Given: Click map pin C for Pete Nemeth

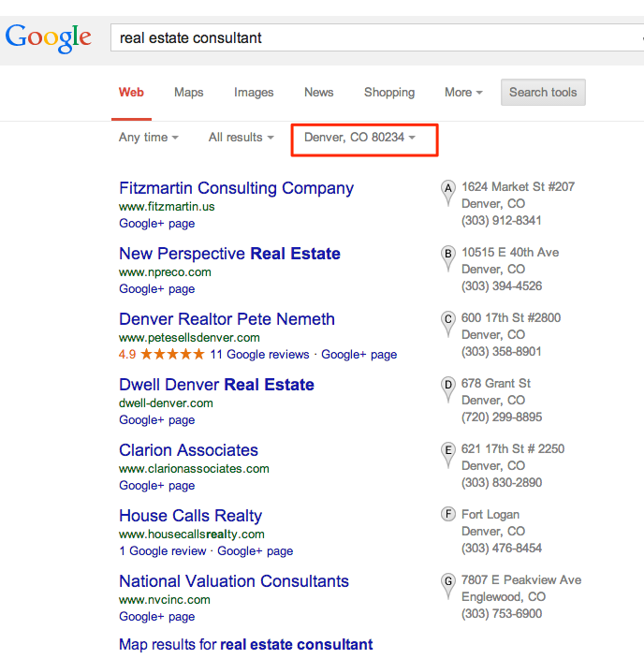Looking at the screenshot, I should 448,324.
